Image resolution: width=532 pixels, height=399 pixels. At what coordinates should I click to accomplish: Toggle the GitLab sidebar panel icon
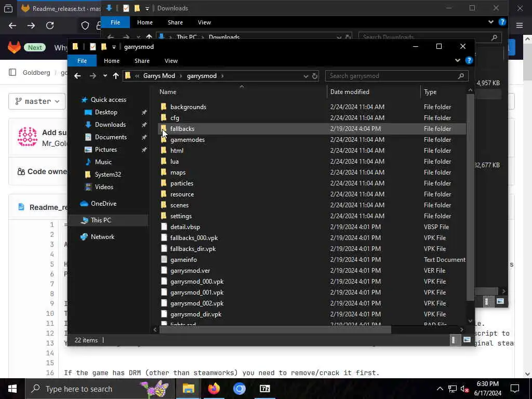[12, 72]
